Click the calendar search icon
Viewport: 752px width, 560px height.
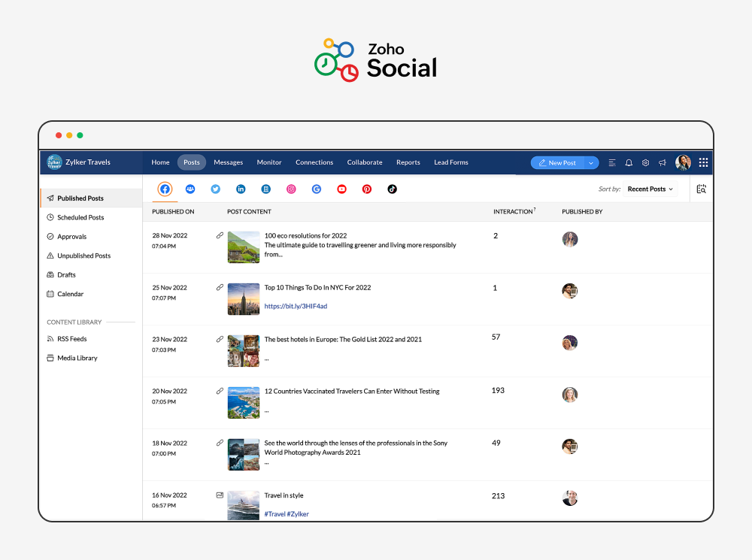(701, 189)
